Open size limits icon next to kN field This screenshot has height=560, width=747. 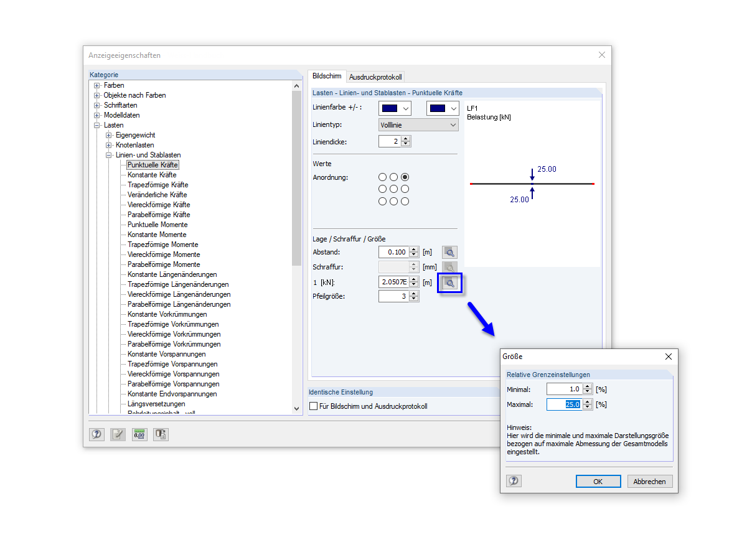point(449,282)
